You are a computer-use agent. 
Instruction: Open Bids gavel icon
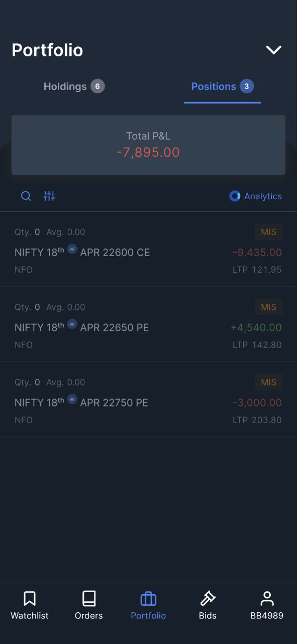[208, 599]
